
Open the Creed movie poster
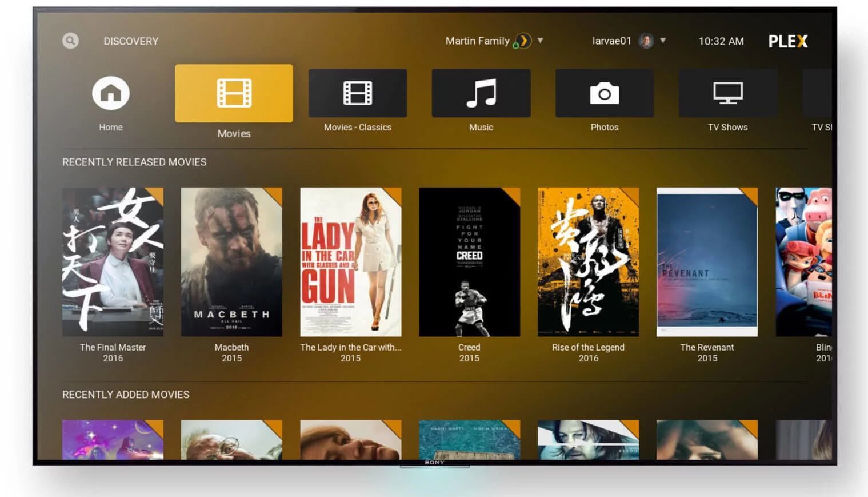(x=469, y=263)
